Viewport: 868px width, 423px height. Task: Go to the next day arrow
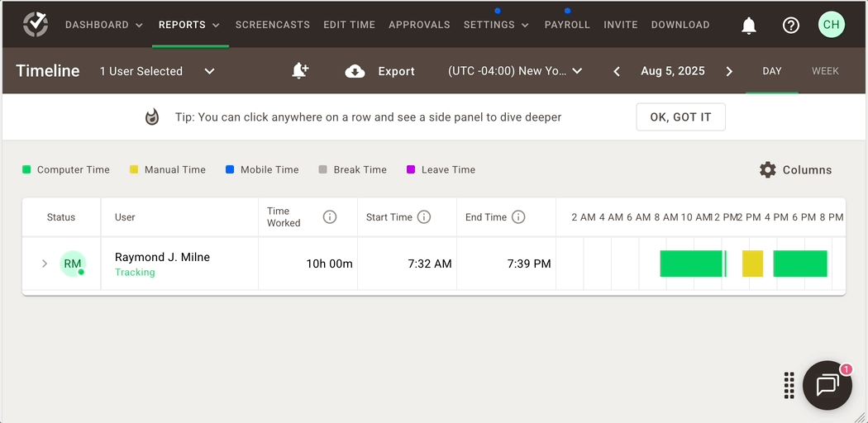click(729, 71)
